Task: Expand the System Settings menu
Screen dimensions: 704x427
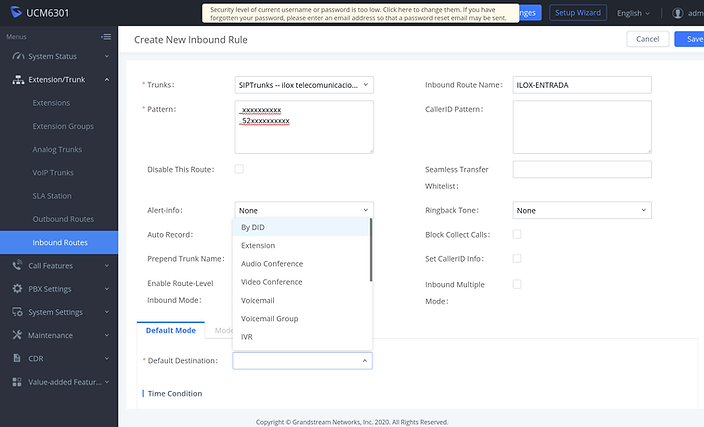Action: (x=59, y=312)
